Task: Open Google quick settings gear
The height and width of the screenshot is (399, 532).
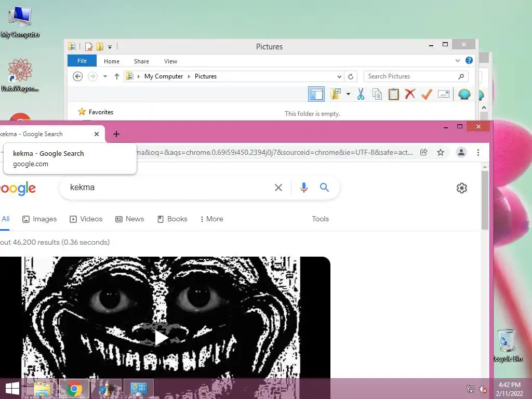Action: tap(461, 188)
